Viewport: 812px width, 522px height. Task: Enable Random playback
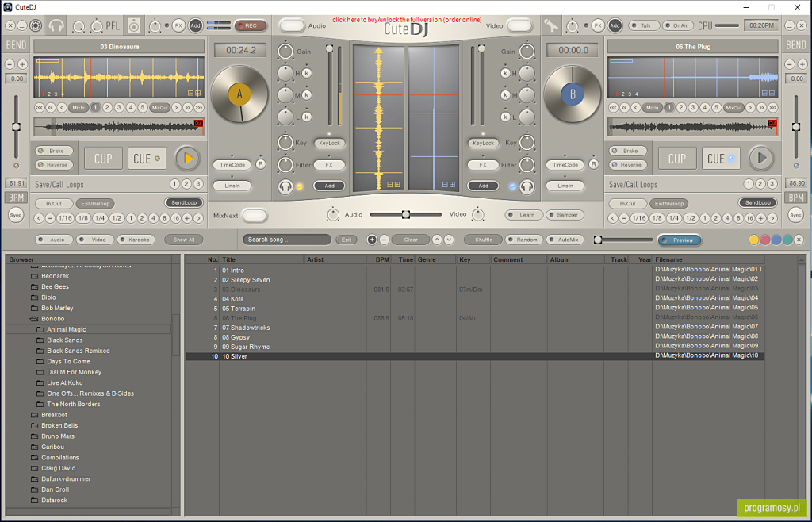[x=524, y=240]
